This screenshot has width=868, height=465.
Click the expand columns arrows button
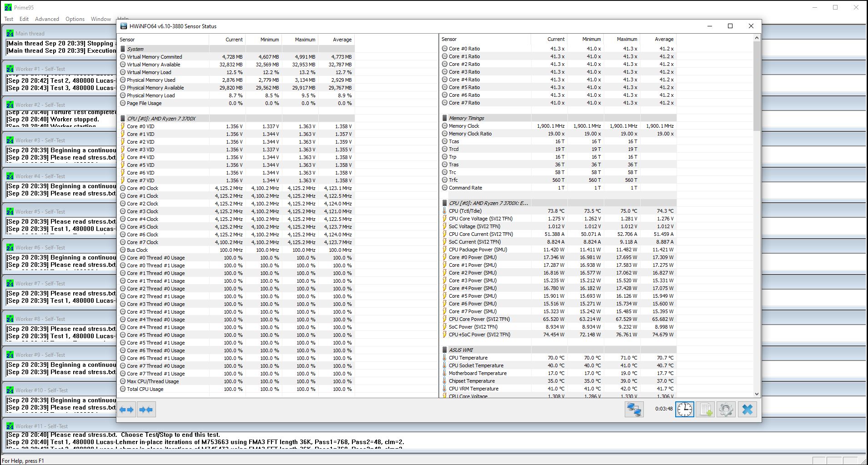[126, 410]
